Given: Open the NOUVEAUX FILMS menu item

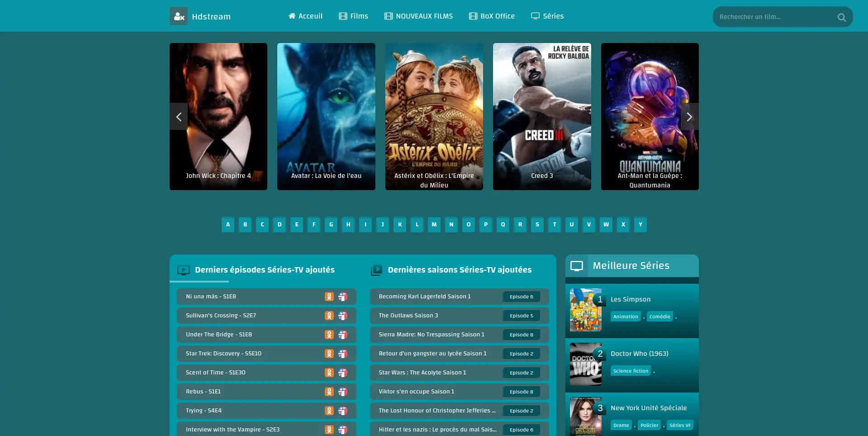Looking at the screenshot, I should coord(418,16).
